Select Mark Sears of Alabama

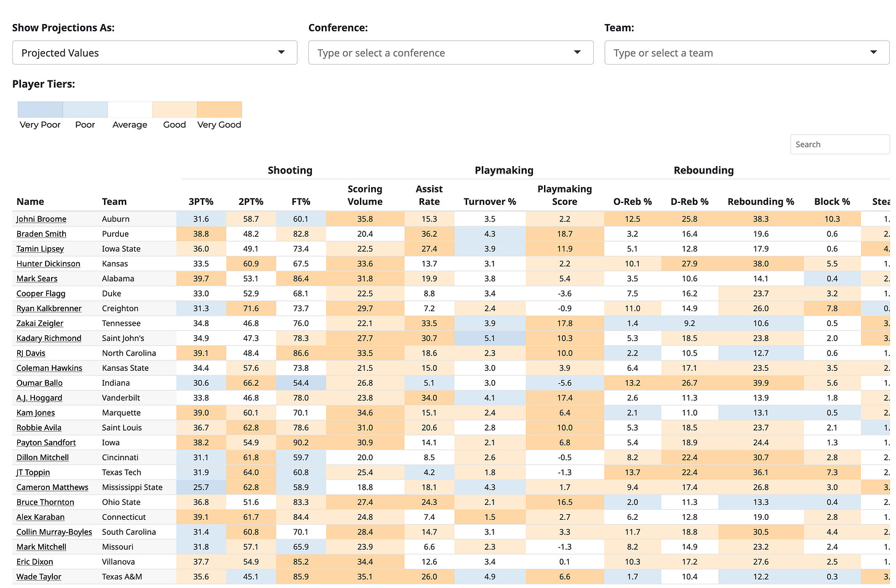(x=38, y=278)
